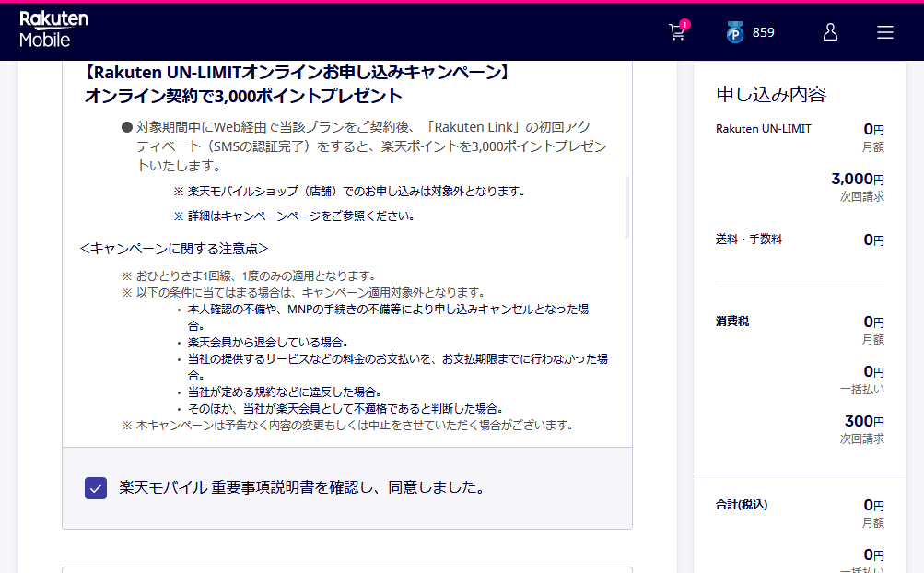924x573 pixels.
Task: Click the <キャンペーンに関する注意点> subheading
Action: coord(174,249)
